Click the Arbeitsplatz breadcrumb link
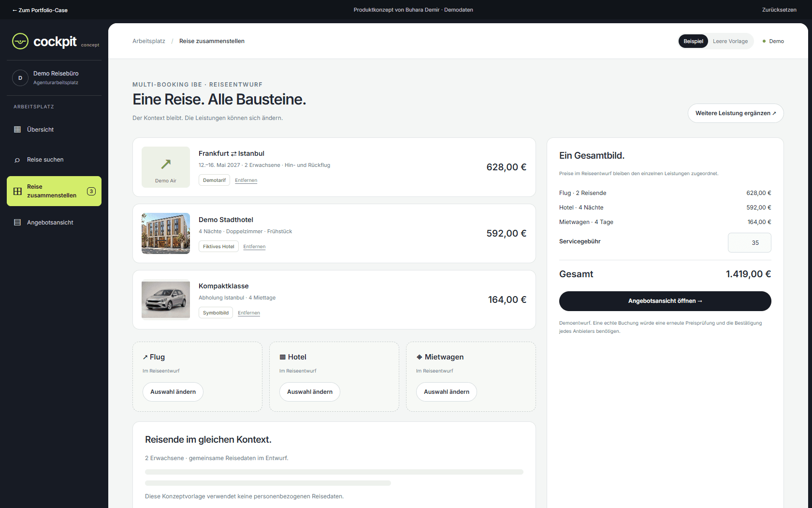Screen dimensions: 812x508 click(x=149, y=41)
